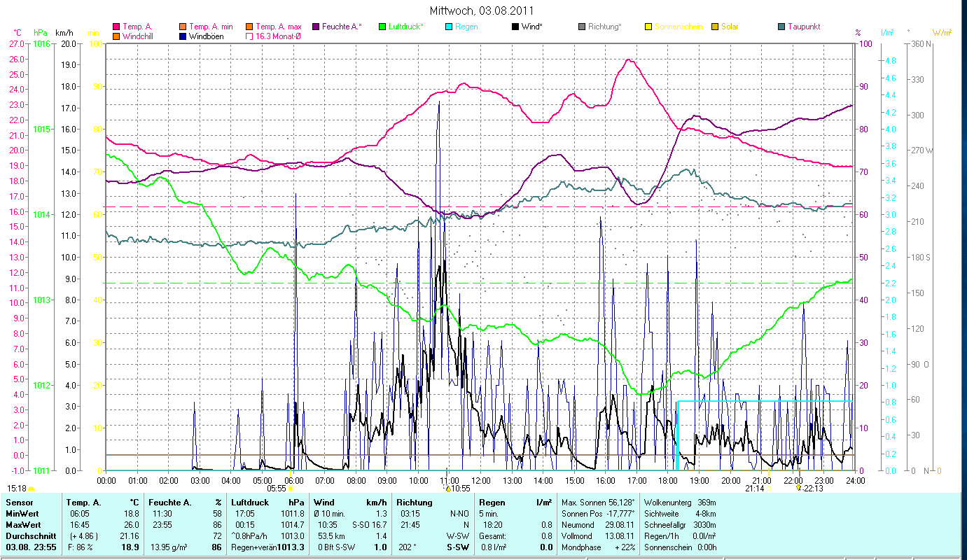The height and width of the screenshot is (560, 967).
Task: Select the Solar legend label
Action: [x=730, y=27]
